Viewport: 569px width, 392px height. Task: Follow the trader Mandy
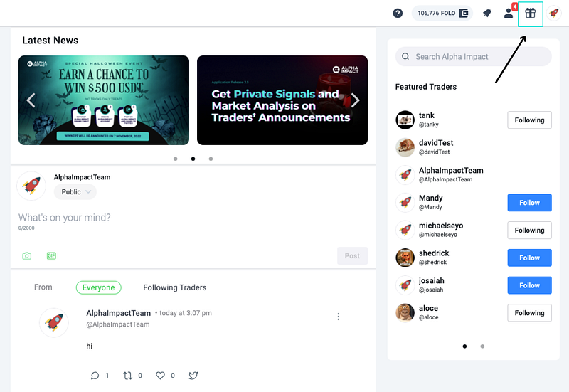[529, 203]
